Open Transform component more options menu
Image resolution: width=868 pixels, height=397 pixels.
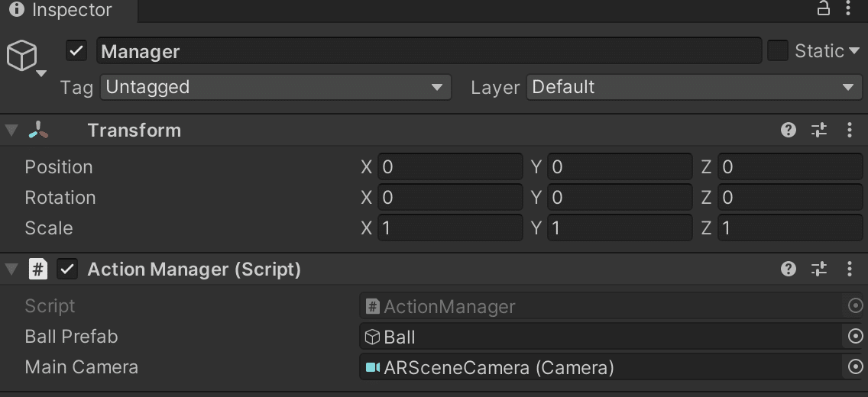coord(850,131)
